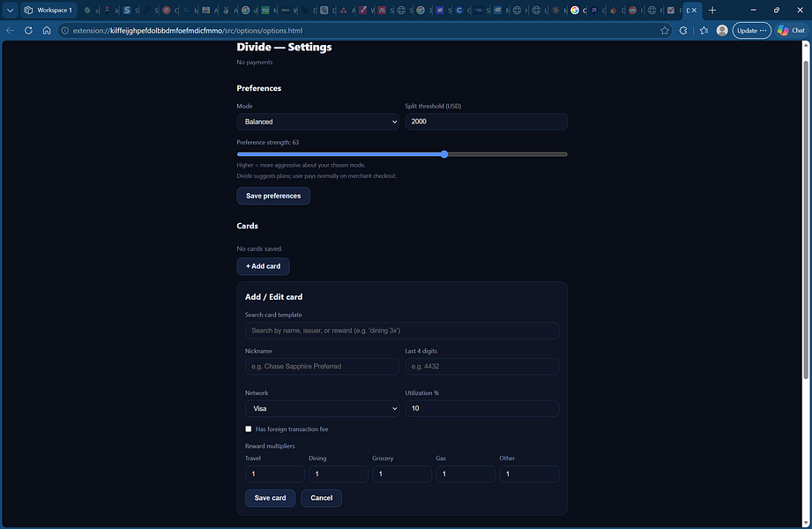Open the Network dropdown showing Visa
The height and width of the screenshot is (529, 812).
[322, 408]
